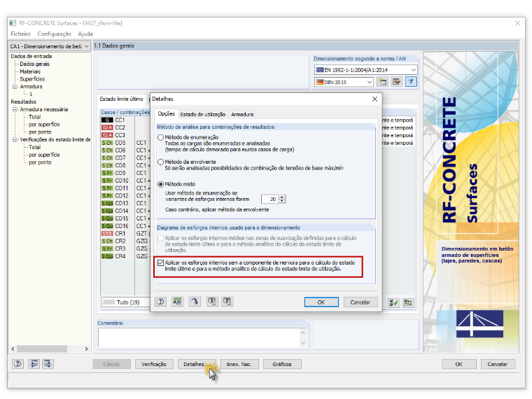Click the select-all green checkmark icon

click(x=393, y=303)
